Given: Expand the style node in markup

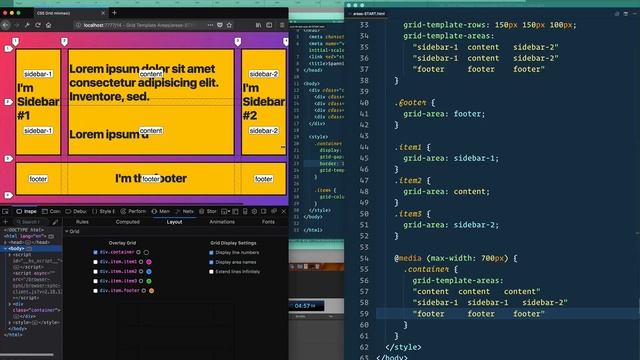Looking at the screenshot, I should [x=10, y=322].
